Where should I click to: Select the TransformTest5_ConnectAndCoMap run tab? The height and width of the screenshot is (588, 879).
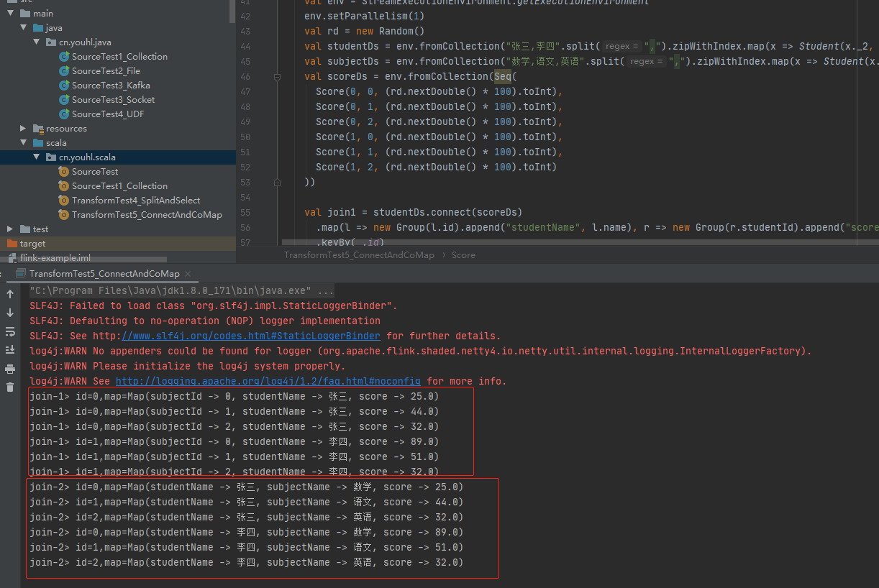(104, 273)
